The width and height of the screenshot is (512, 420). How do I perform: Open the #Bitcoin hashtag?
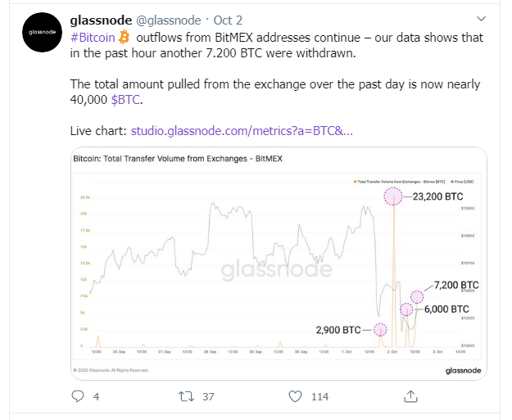93,38
